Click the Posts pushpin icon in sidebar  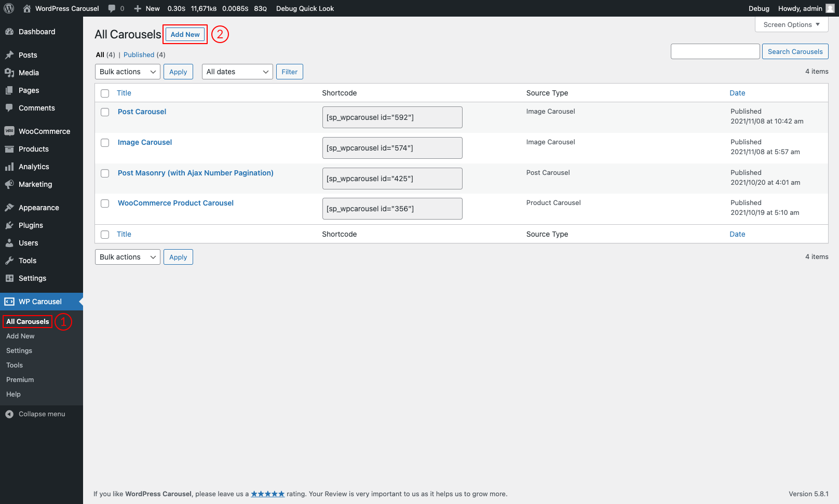point(9,55)
